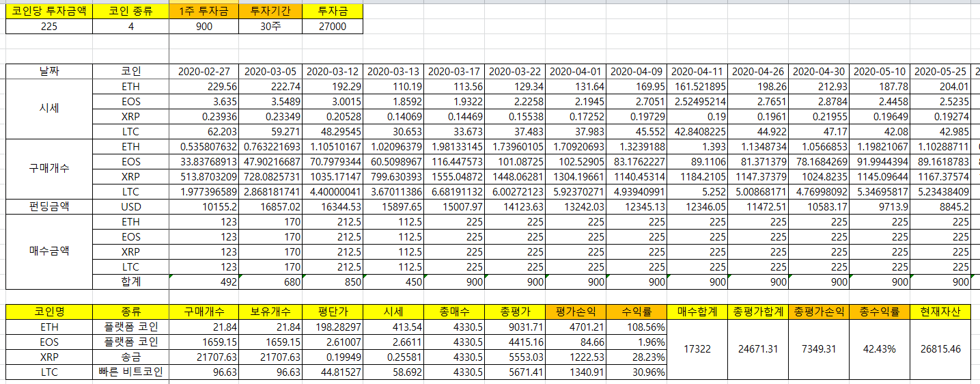The width and height of the screenshot is (980, 384).
Task: Click the 매수금액 merged row label
Action: 48,251
